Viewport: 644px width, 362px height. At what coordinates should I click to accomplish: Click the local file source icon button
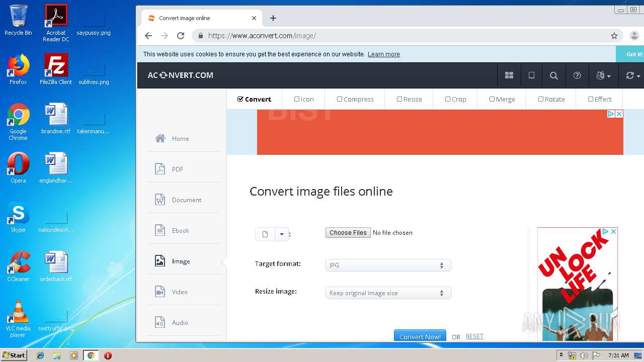click(x=265, y=234)
